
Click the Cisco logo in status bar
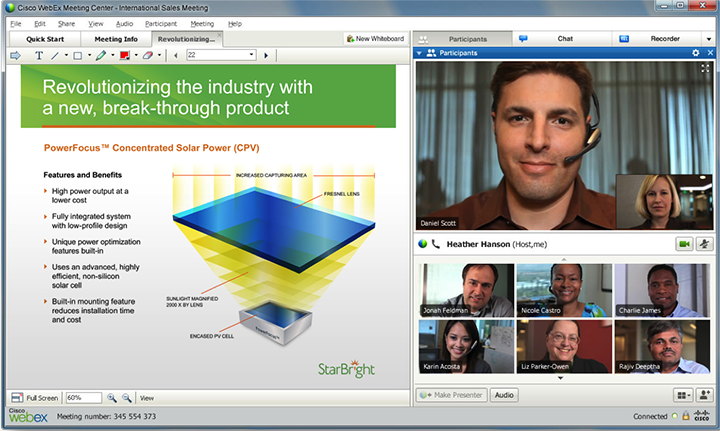(702, 415)
